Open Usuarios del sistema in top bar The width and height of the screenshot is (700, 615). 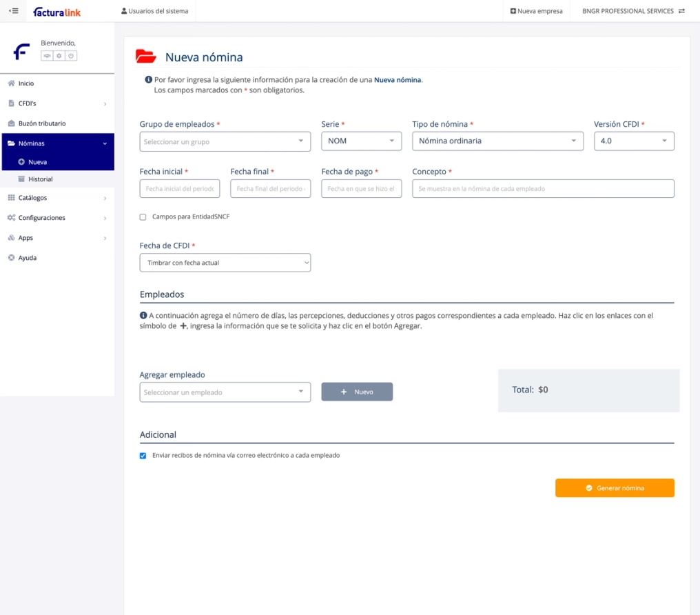(x=154, y=11)
